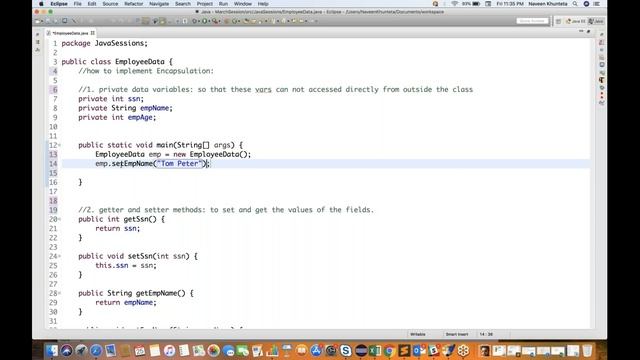The width and height of the screenshot is (640, 360).
Task: Open the Window menu
Action: tap(243, 4)
